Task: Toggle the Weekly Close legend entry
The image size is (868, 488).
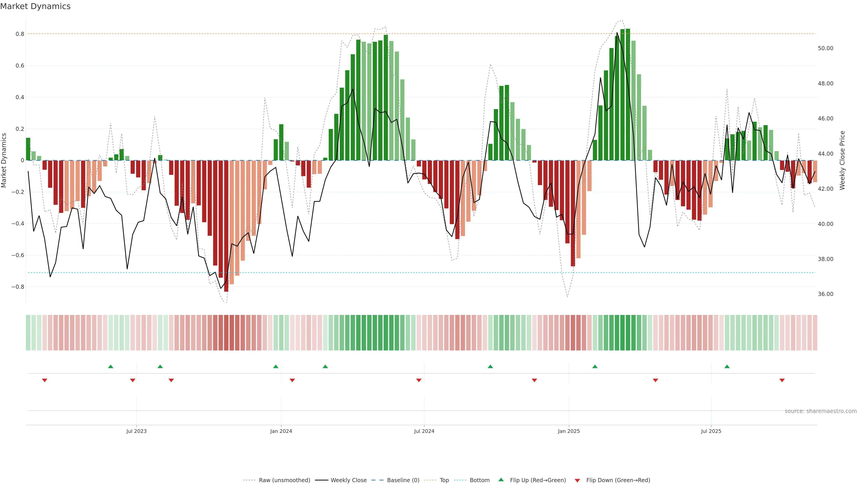Action: click(348, 480)
